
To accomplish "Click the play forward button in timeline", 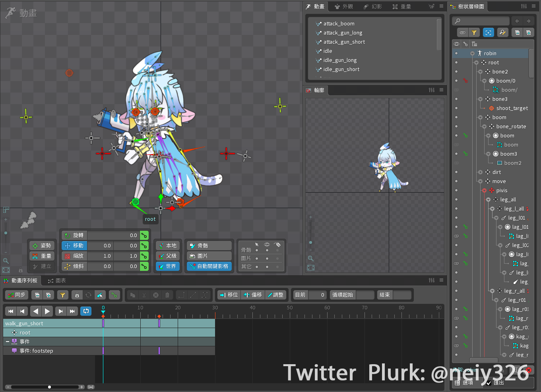I will pyautogui.click(x=47, y=311).
